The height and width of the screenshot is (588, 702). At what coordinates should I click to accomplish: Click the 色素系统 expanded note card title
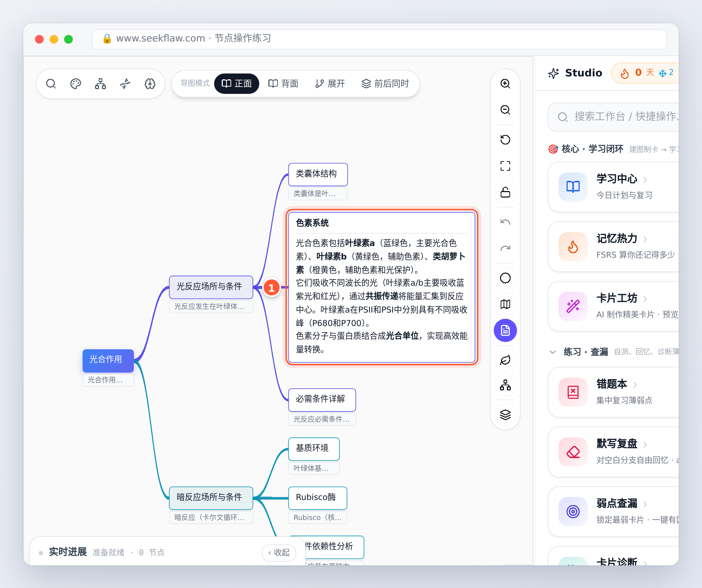(x=312, y=223)
